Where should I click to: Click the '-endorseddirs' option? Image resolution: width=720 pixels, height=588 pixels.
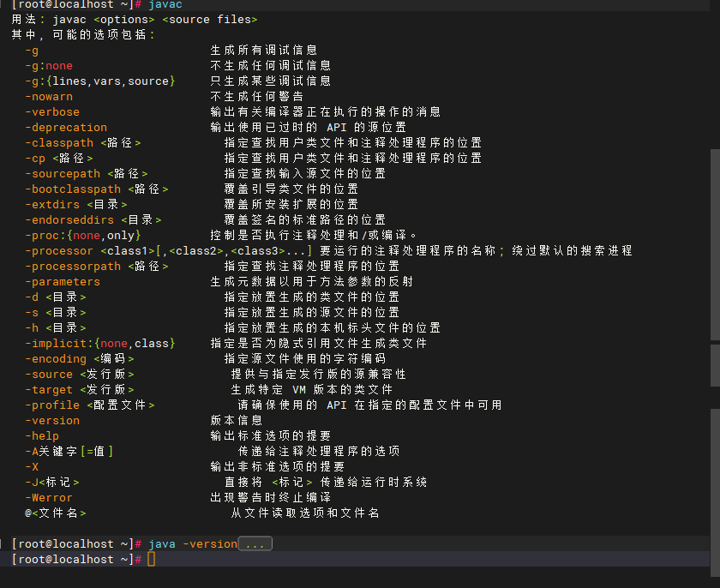(69, 219)
